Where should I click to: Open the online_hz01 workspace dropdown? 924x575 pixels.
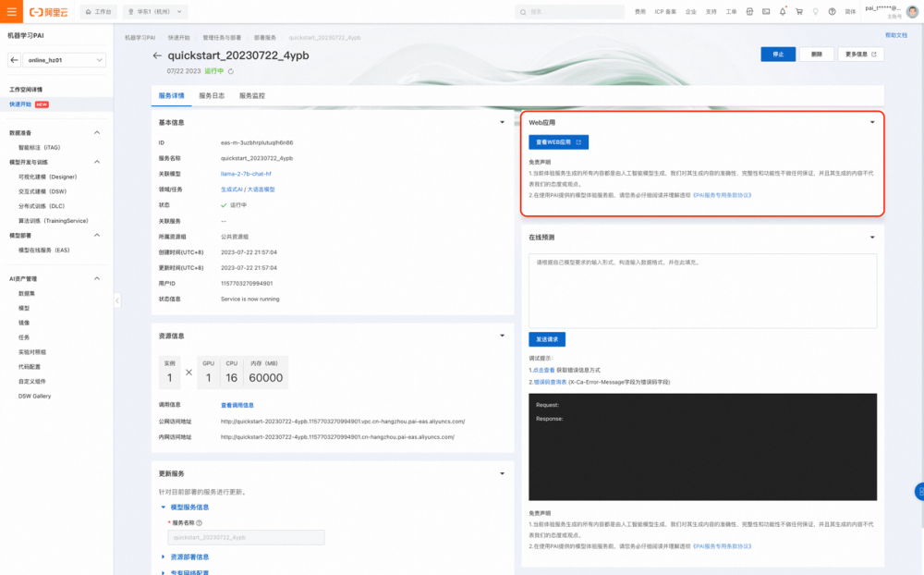click(64, 60)
